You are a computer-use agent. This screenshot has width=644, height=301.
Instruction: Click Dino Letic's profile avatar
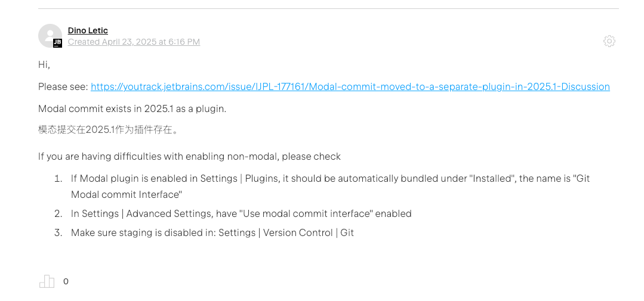point(50,36)
